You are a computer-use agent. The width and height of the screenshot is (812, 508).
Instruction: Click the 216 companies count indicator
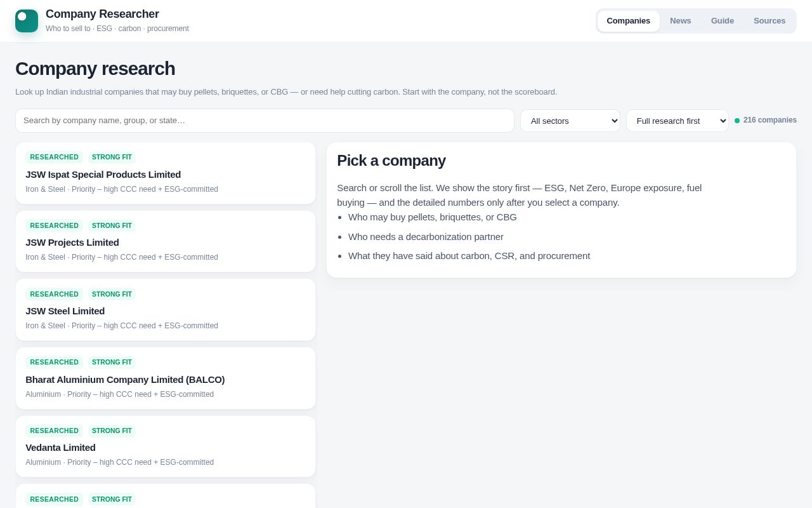click(x=766, y=120)
